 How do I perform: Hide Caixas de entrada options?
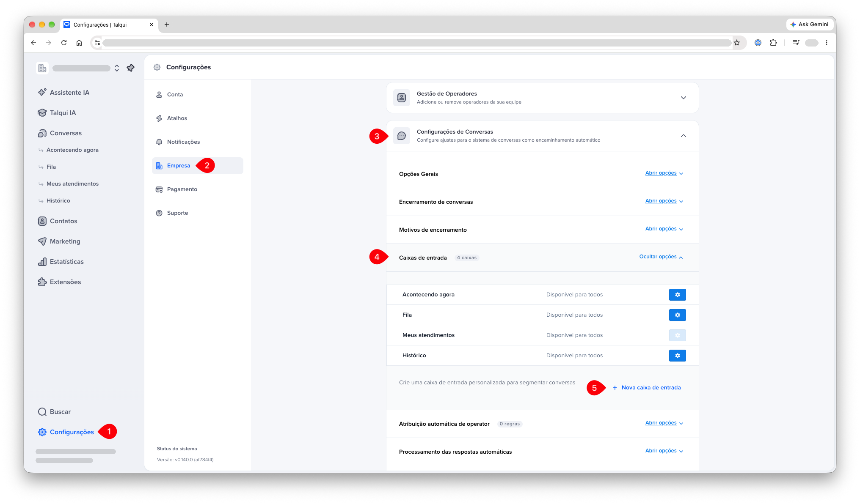tap(661, 257)
